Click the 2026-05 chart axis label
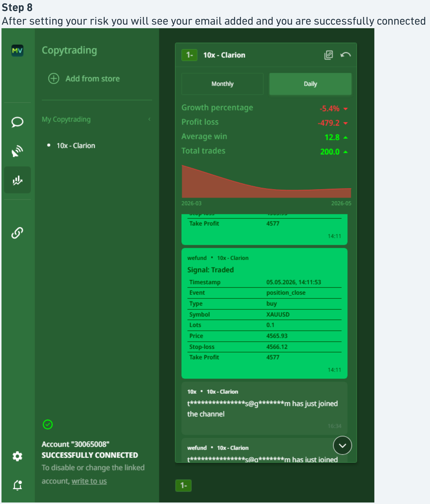 (x=341, y=203)
